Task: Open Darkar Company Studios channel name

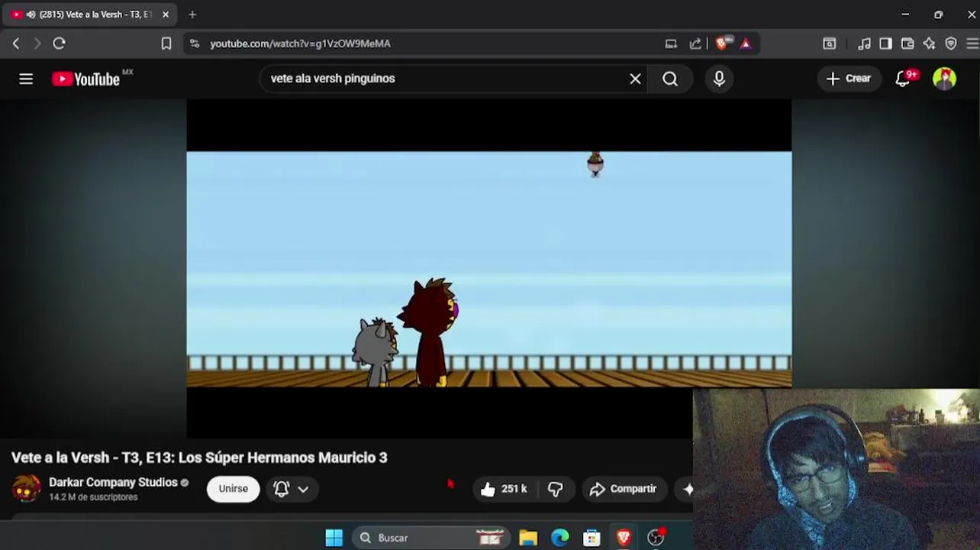Action: pos(113,482)
